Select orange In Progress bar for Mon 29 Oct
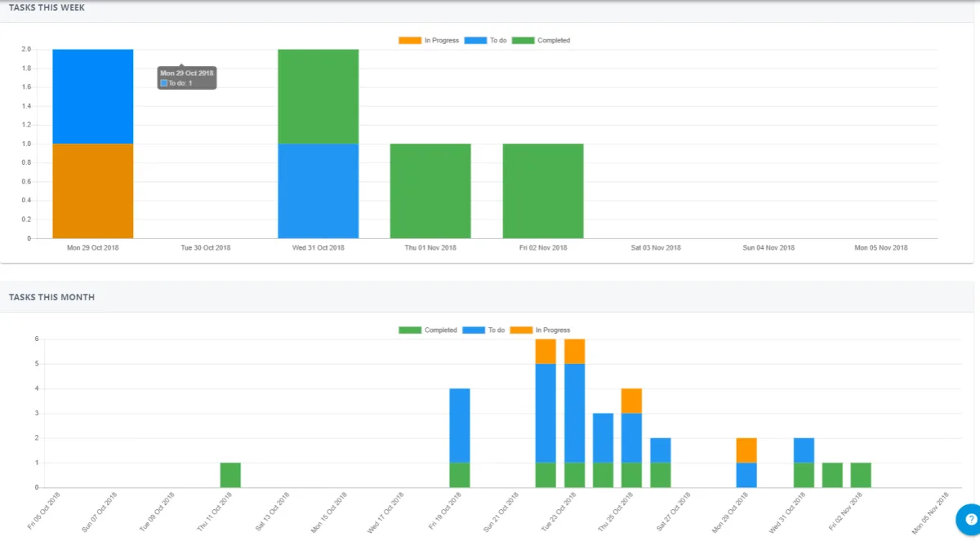 pyautogui.click(x=93, y=191)
